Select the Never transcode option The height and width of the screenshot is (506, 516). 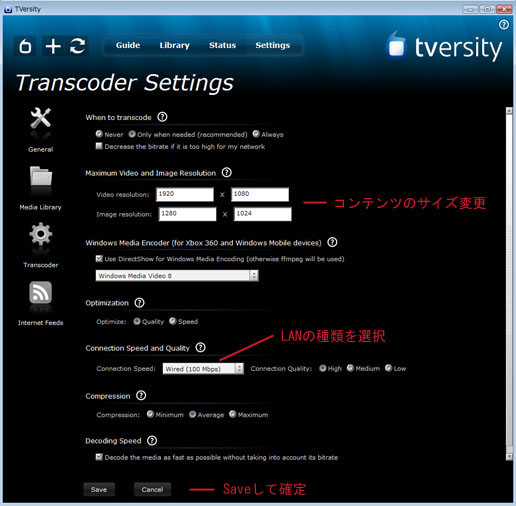(x=99, y=134)
